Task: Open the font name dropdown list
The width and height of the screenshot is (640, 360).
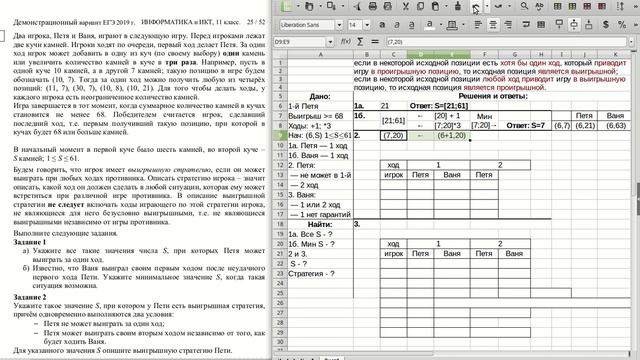Action: (x=339, y=25)
